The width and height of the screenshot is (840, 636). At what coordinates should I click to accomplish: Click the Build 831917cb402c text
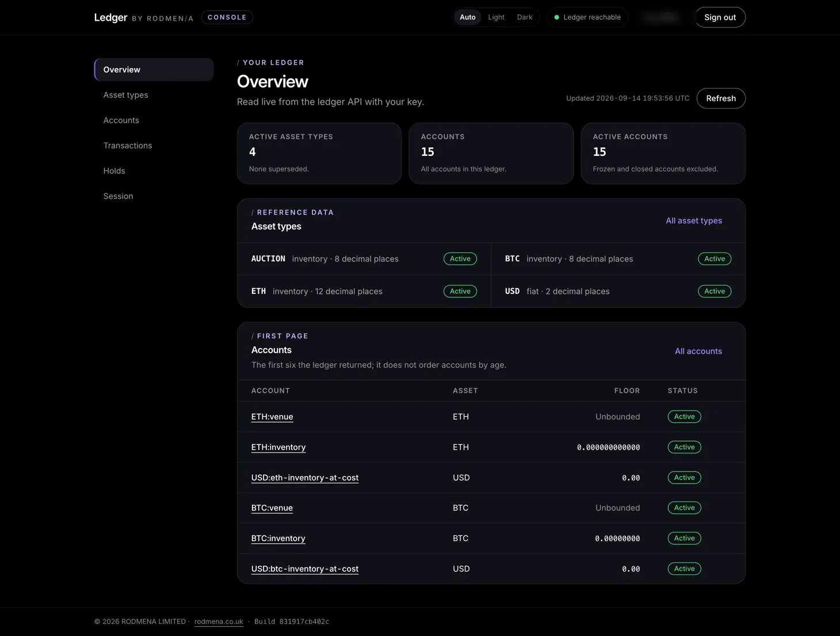(292, 622)
